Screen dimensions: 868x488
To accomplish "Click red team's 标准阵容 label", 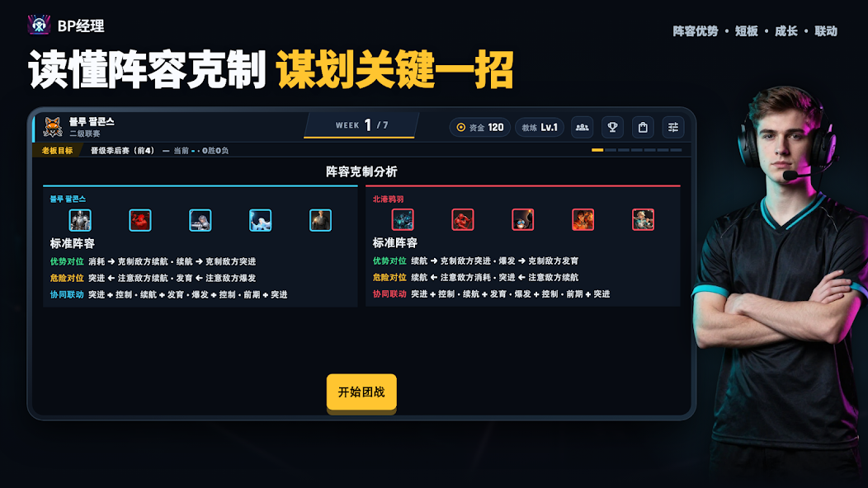I will tap(394, 243).
